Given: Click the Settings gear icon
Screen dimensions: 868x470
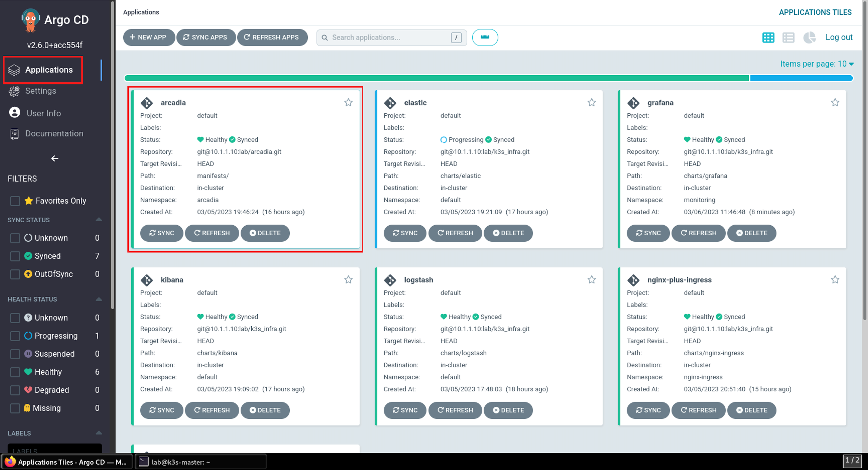Looking at the screenshot, I should coord(14,91).
